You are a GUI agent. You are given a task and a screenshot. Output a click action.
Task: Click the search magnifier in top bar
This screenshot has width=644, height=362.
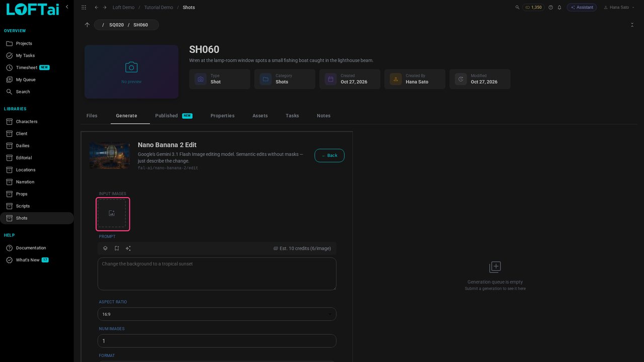(518, 8)
